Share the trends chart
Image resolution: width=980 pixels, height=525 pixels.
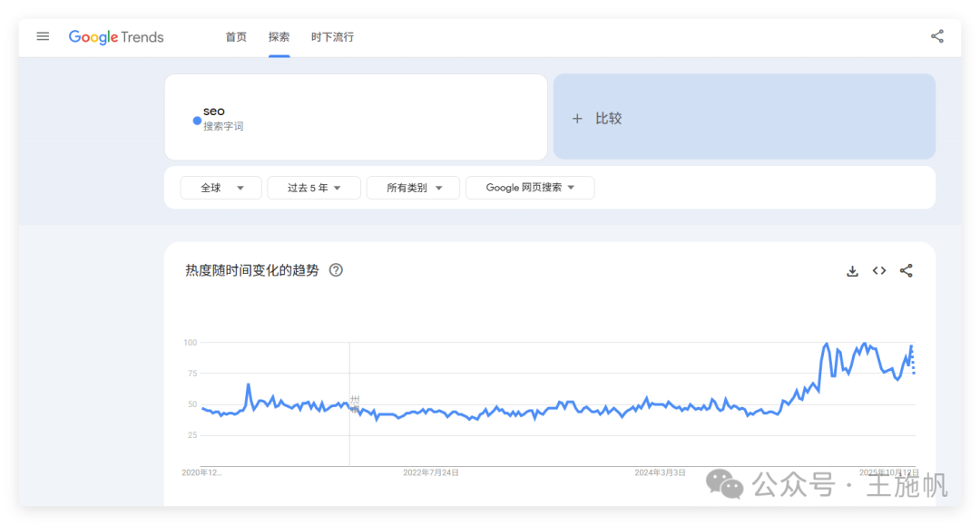906,270
